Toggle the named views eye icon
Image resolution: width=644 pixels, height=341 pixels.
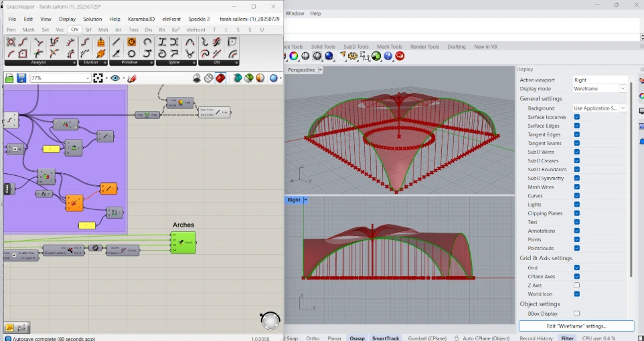pos(115,78)
